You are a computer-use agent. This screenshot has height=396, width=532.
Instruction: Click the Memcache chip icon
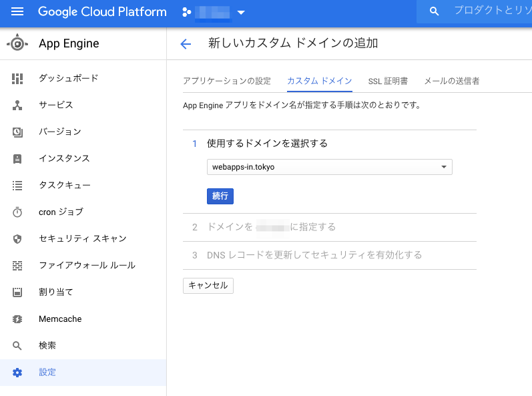(17, 319)
